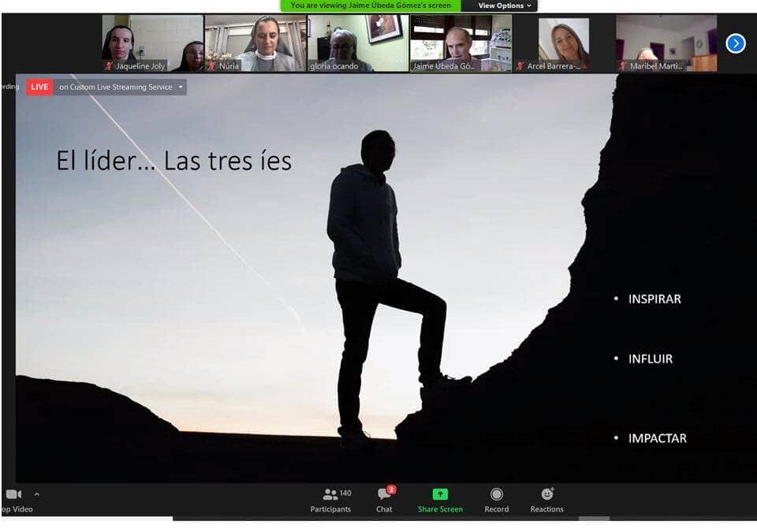Image resolution: width=757 pixels, height=532 pixels.
Task: Open the Chat icon with 3 unread
Action: [x=386, y=493]
